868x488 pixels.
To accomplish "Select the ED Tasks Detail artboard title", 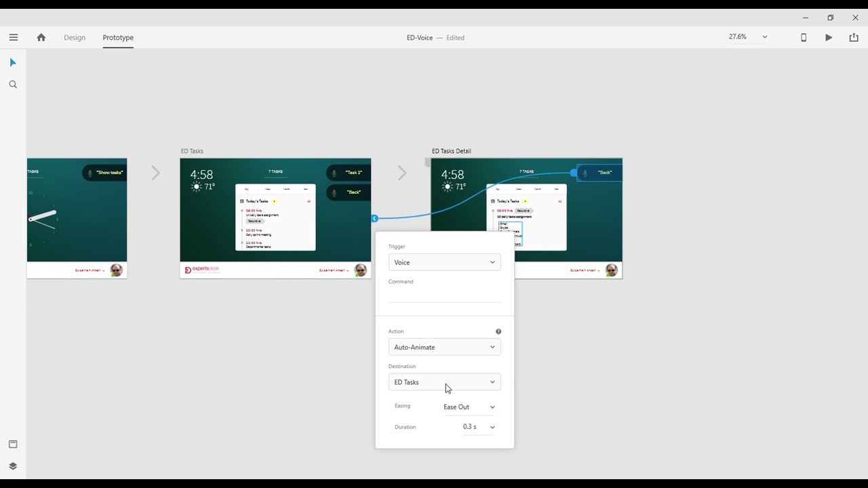I will pyautogui.click(x=451, y=151).
